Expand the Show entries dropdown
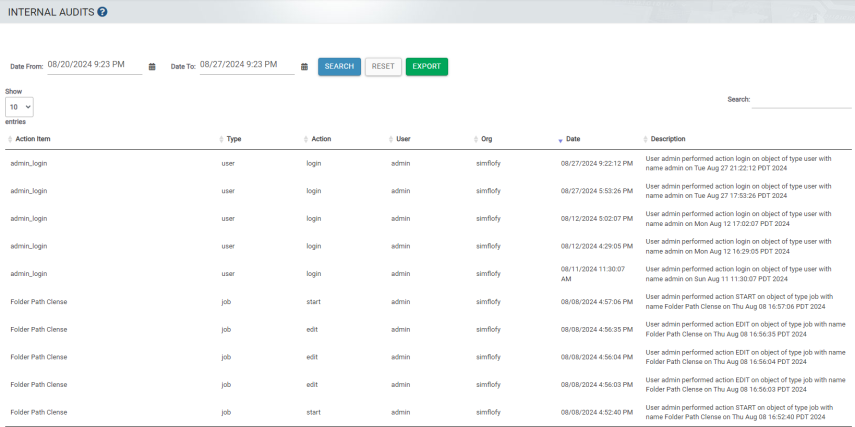 pos(19,106)
